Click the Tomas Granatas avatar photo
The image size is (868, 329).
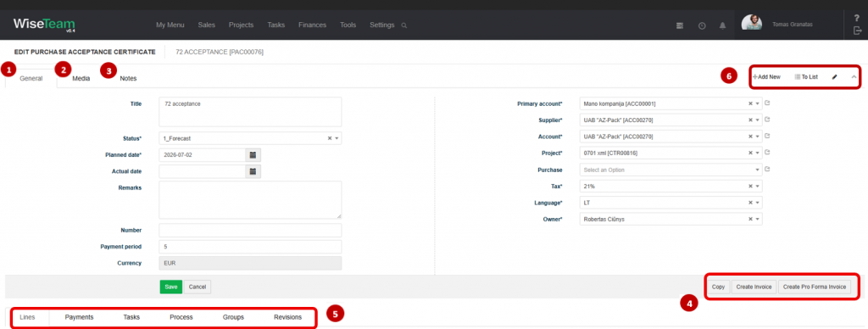point(752,23)
